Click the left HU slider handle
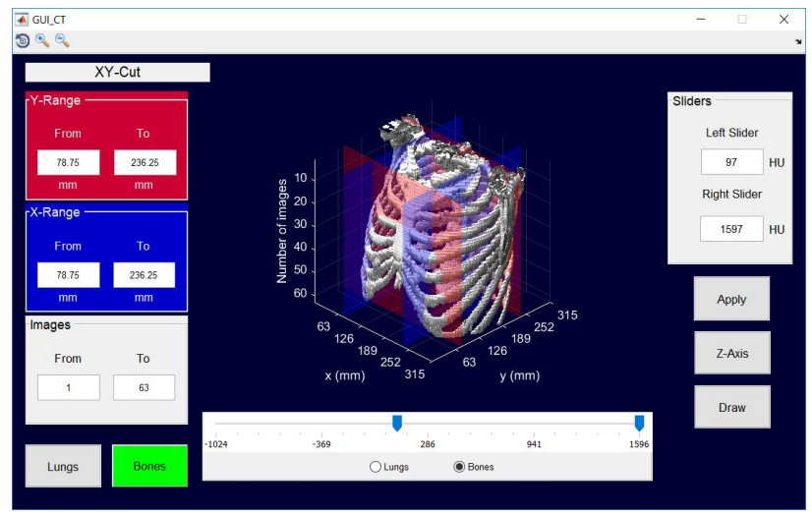The width and height of the screenshot is (812, 515). click(x=397, y=423)
